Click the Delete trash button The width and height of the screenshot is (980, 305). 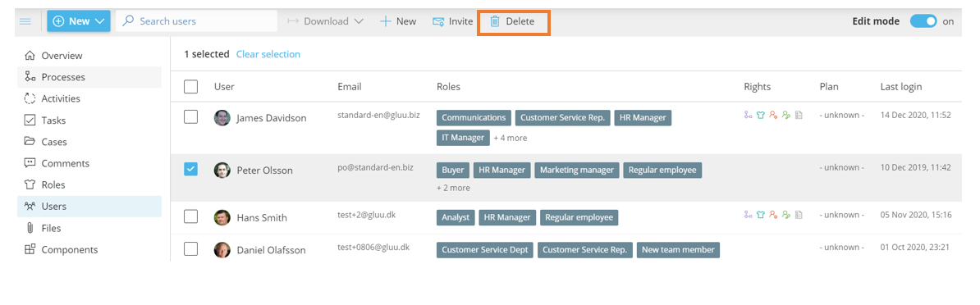512,21
